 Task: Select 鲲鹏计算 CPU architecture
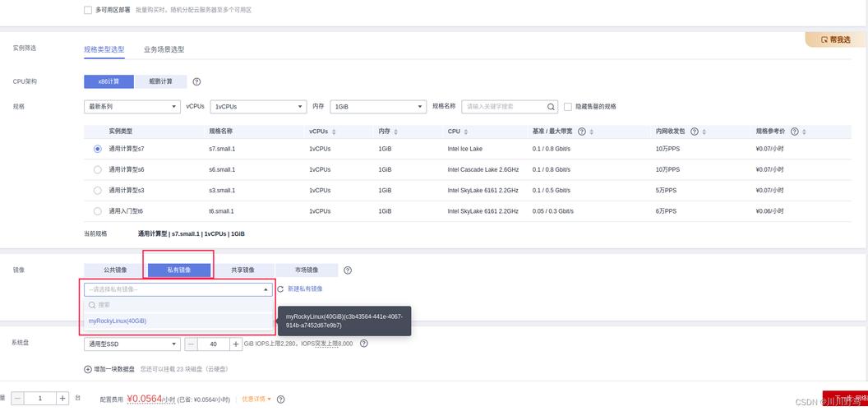pos(160,81)
